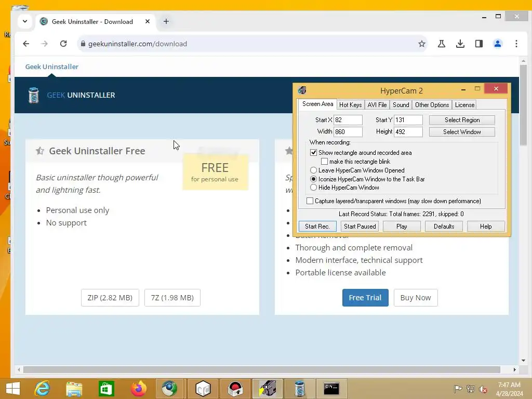Download the 7Z (1.98 MB) package
532x399 pixels.
172,298
